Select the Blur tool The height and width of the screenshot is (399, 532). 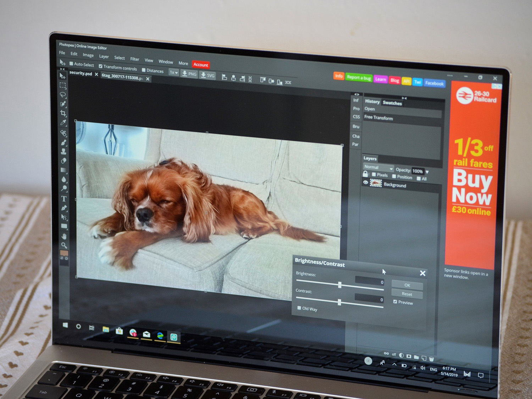coord(64,179)
